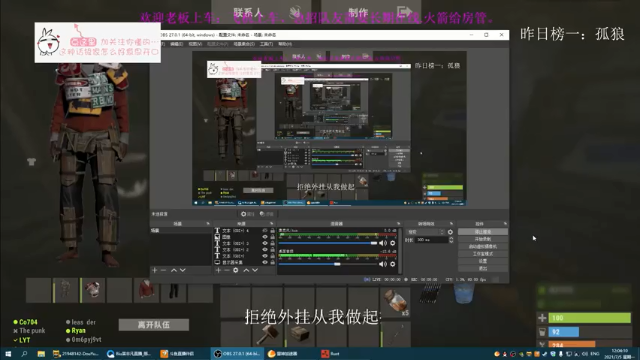Remove selected source with the minus icon
The image size is (640, 360).
pyautogui.click(x=227, y=270)
